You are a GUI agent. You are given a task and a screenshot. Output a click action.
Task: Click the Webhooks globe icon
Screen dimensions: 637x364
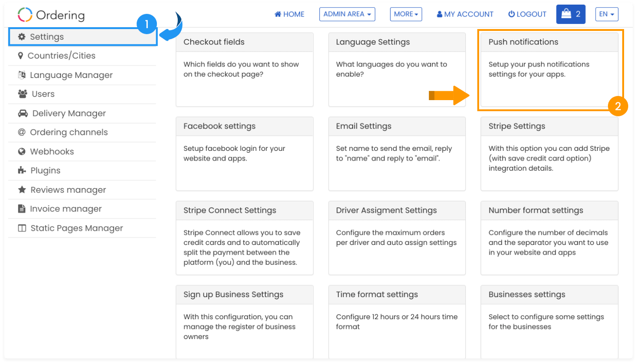(x=22, y=152)
